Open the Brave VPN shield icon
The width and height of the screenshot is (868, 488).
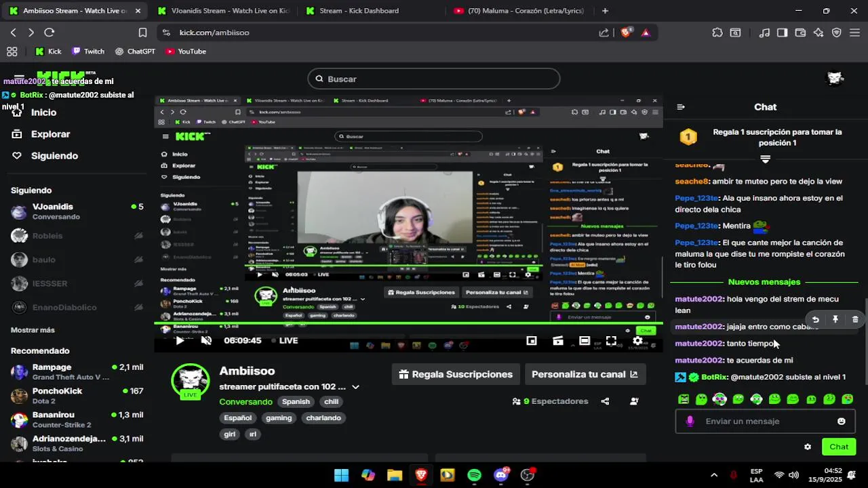[837, 33]
